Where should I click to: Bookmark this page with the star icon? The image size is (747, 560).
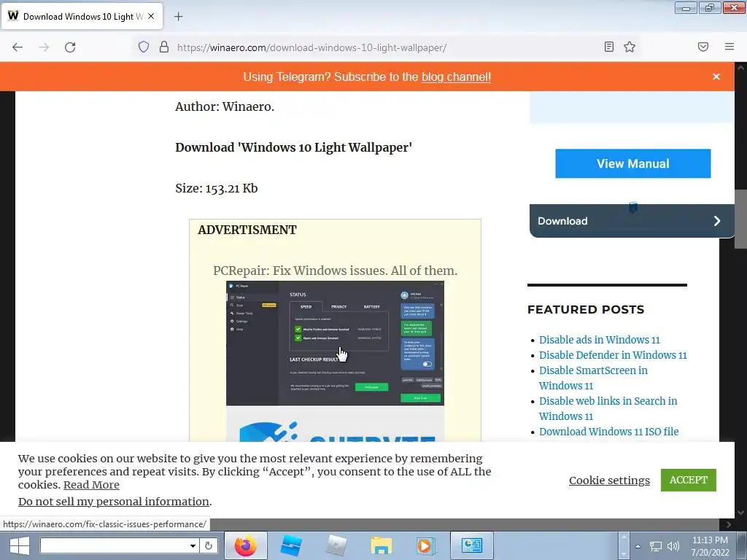tap(630, 47)
